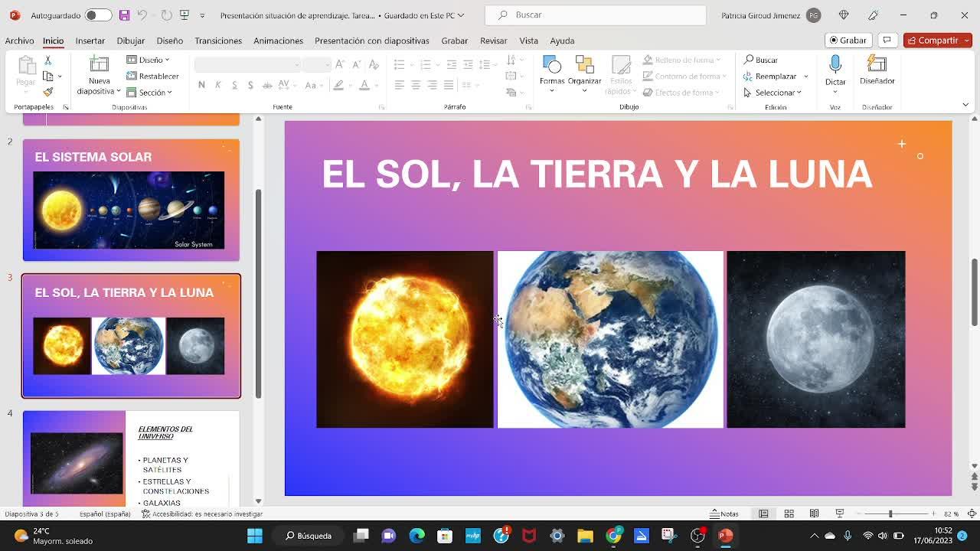Screen dimensions: 980x551
Task: Select the El Sistema Solar slide thumbnail
Action: pyautogui.click(x=131, y=200)
